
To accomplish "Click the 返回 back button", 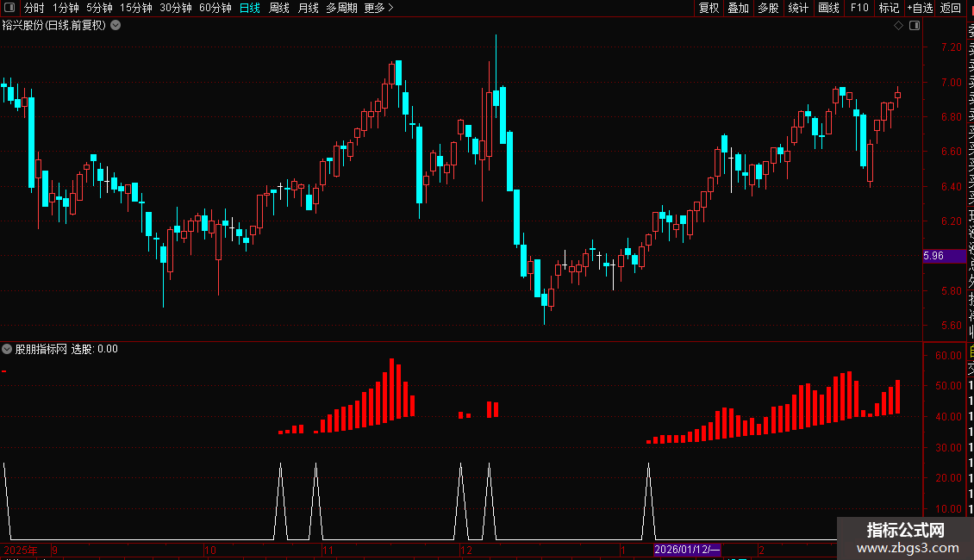I will click(951, 8).
